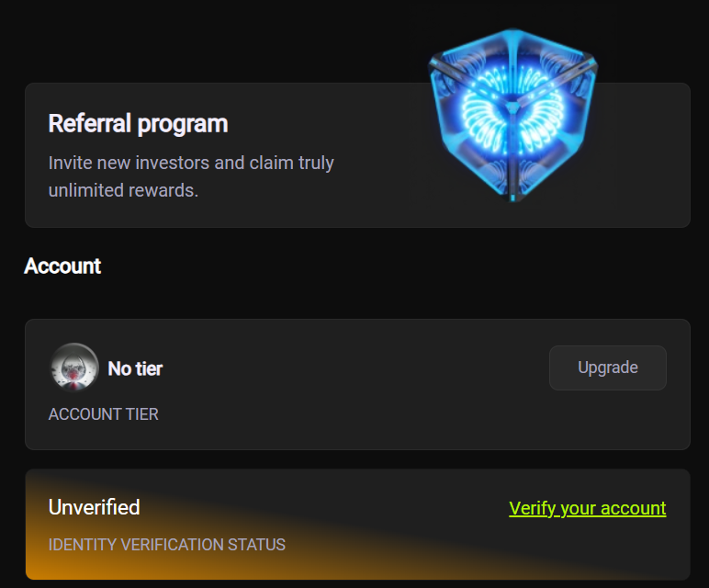Click the orange glow on the verification card
Viewport: 709px width, 588px height.
[x=55, y=565]
